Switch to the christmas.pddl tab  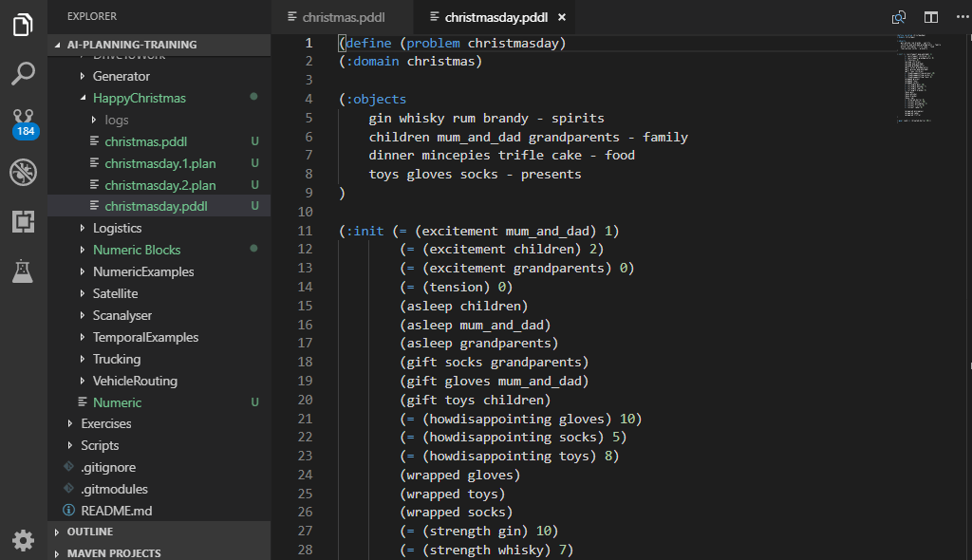pyautogui.click(x=342, y=17)
